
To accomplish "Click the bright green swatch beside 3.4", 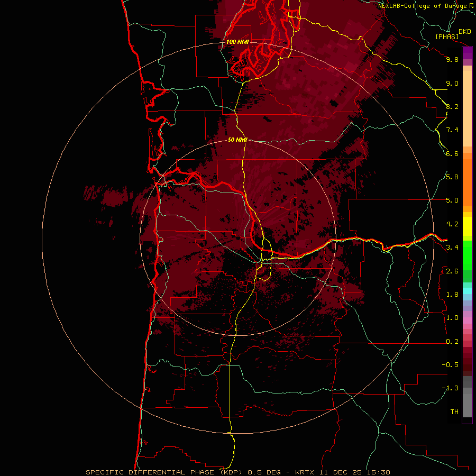I will click(x=467, y=255).
